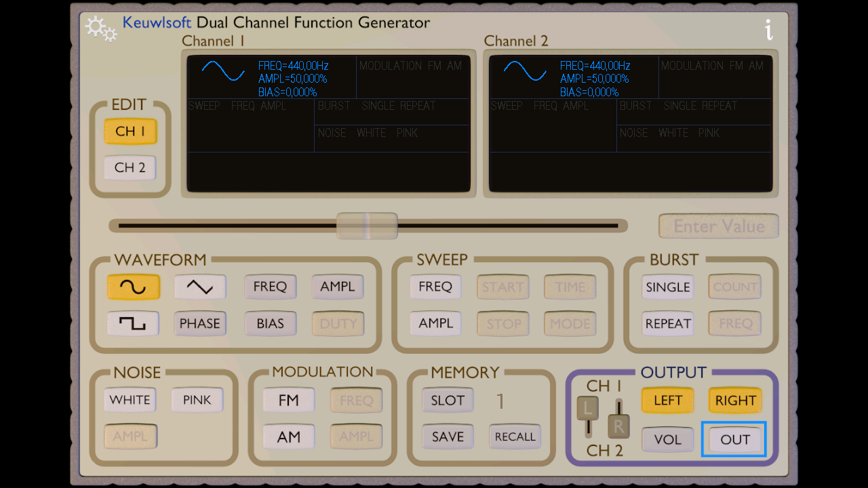Click the Enter Value field
Viewport: 868px width, 488px height.
tap(719, 226)
